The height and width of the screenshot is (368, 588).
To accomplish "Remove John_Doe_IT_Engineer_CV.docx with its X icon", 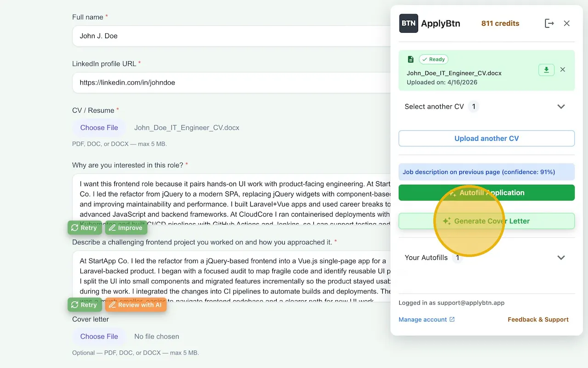I will [x=563, y=70].
